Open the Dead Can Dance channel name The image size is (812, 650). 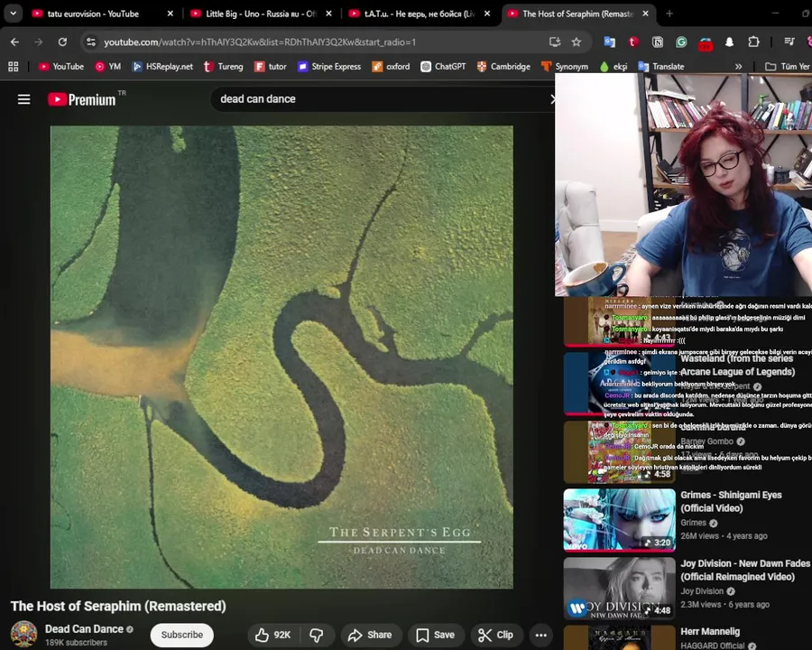84,628
